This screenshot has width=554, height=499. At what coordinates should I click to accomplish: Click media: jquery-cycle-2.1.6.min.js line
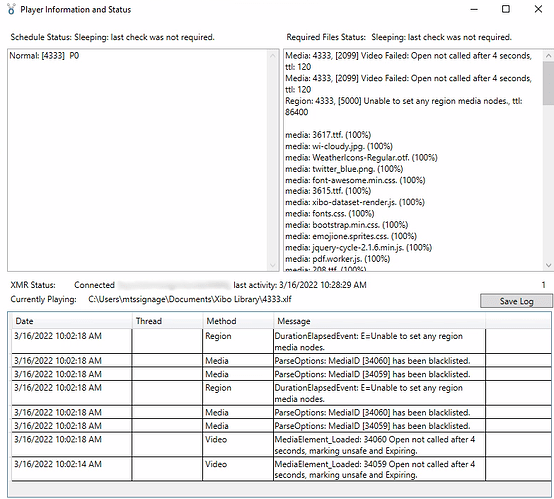tap(359, 247)
